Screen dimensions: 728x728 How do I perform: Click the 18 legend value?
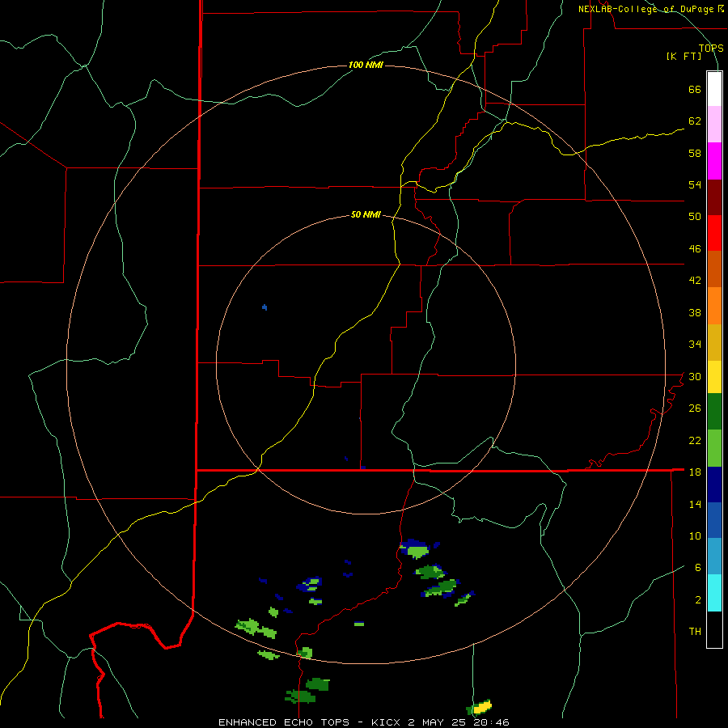click(x=695, y=472)
